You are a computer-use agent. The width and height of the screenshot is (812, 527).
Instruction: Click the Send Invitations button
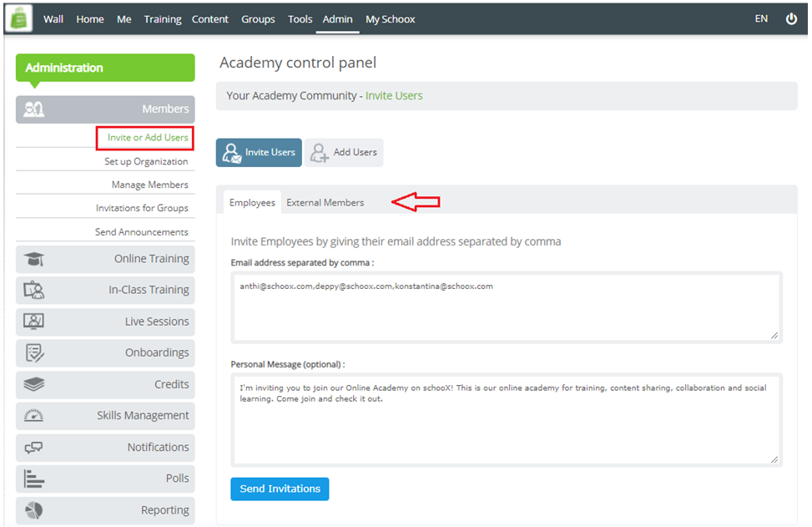(280, 489)
